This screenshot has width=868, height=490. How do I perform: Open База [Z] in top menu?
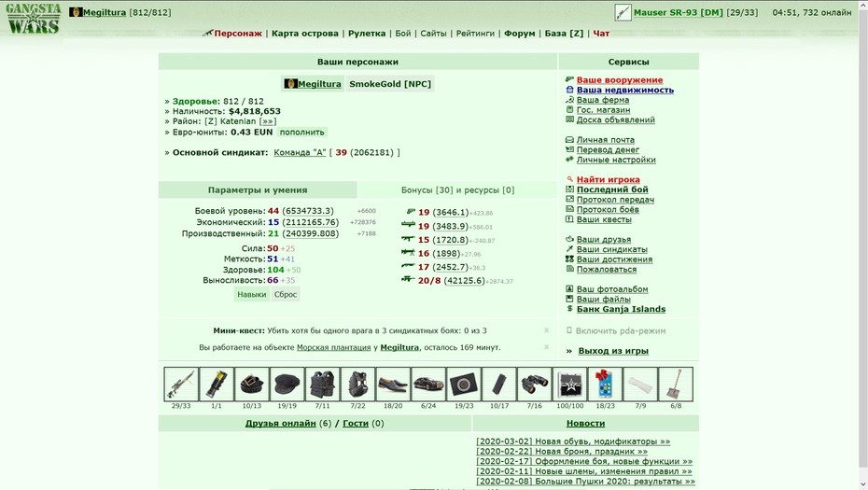(564, 34)
